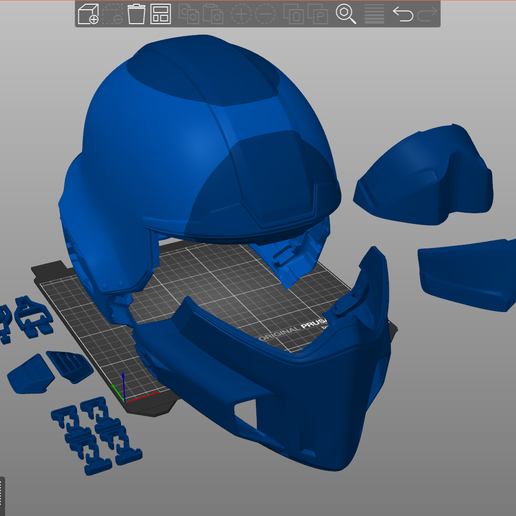The height and width of the screenshot is (516, 516).
Task: Click the Undo arrow icon
Action: pos(403,14)
